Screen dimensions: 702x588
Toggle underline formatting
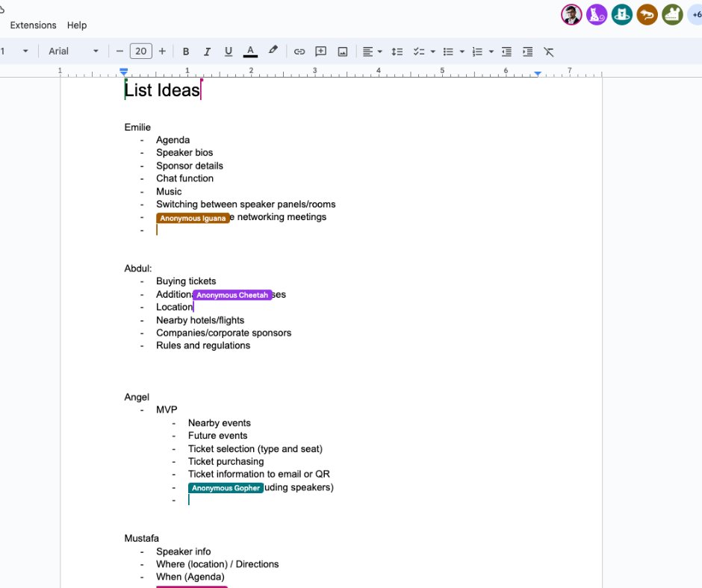point(229,51)
